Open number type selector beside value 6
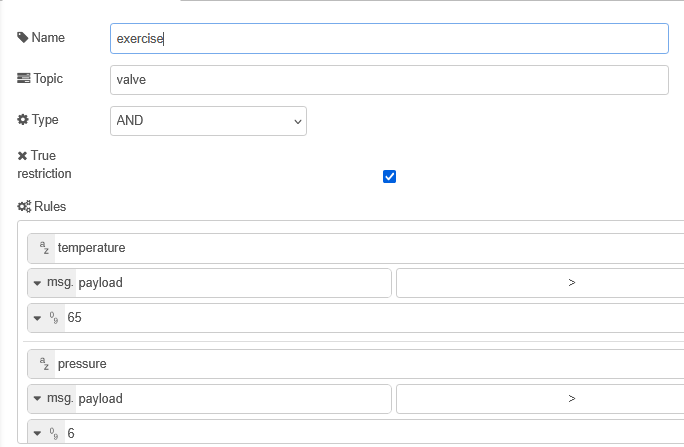The width and height of the screenshot is (684, 447). tap(46, 434)
